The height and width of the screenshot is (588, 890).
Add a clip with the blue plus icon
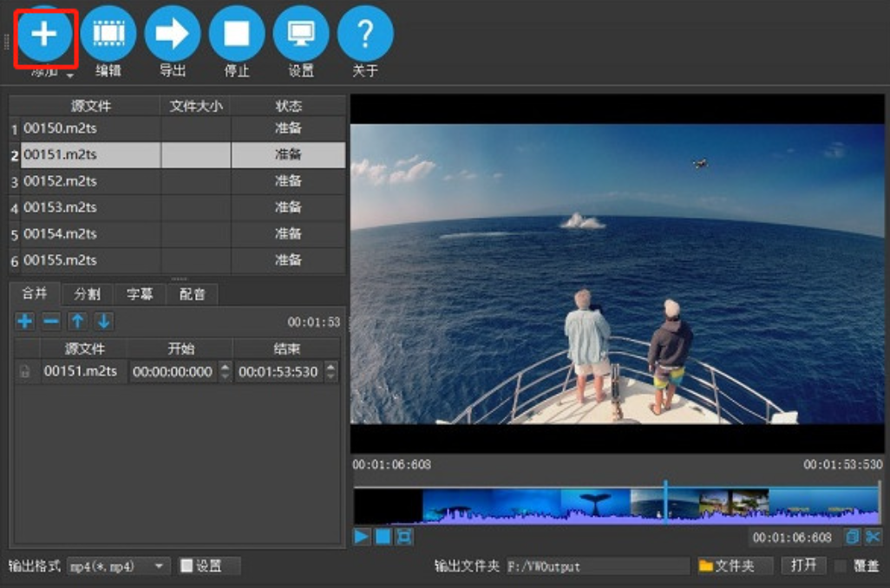24,322
